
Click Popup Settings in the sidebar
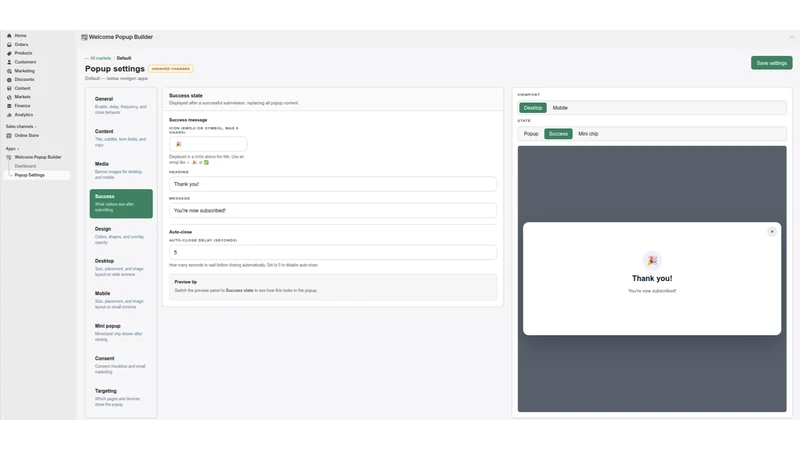point(37,175)
